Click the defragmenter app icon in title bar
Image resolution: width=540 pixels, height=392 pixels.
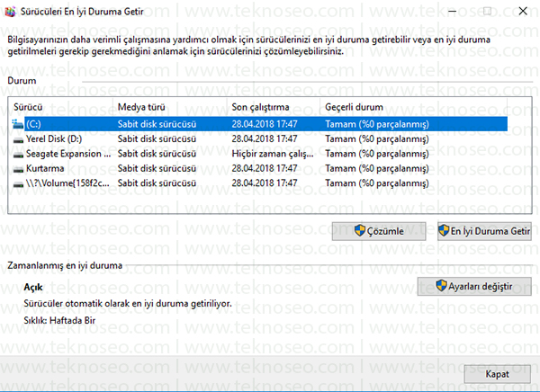click(10, 12)
